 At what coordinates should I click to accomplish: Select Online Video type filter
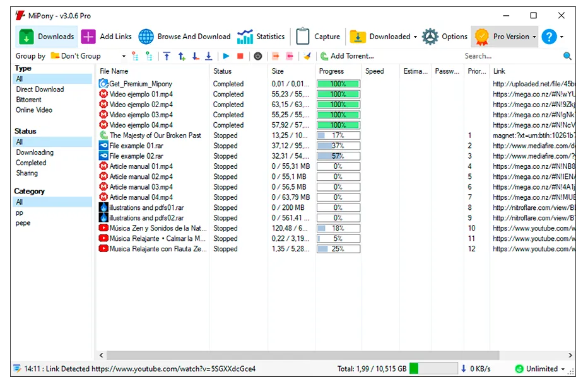coord(33,110)
